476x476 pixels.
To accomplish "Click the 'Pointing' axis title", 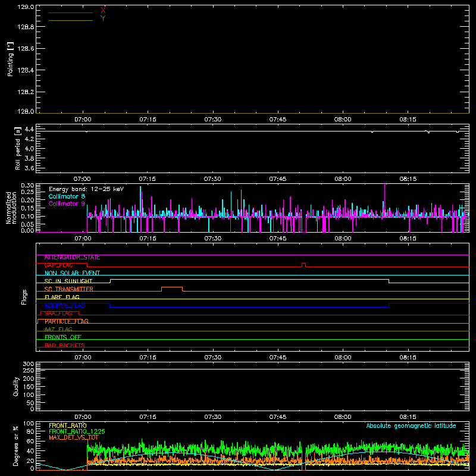I will pos(10,59).
